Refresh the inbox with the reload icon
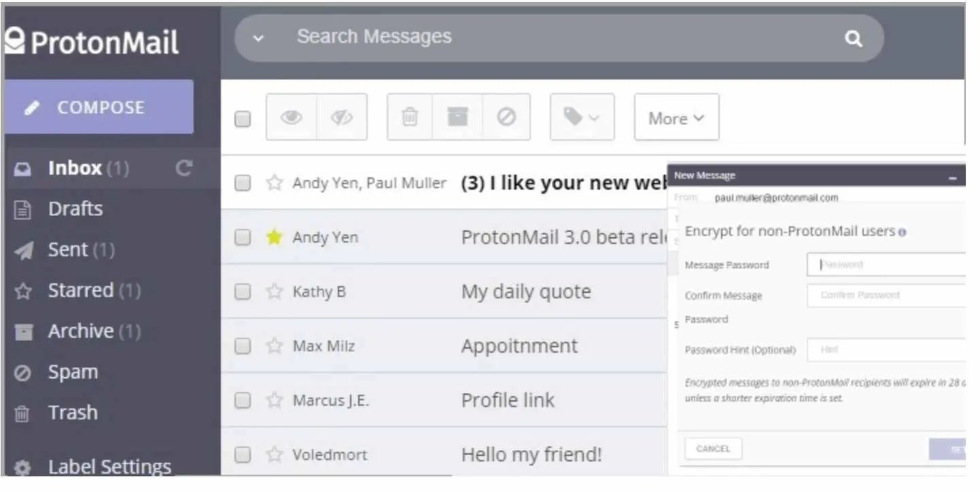Viewport: 980px width, 492px height. click(x=183, y=168)
